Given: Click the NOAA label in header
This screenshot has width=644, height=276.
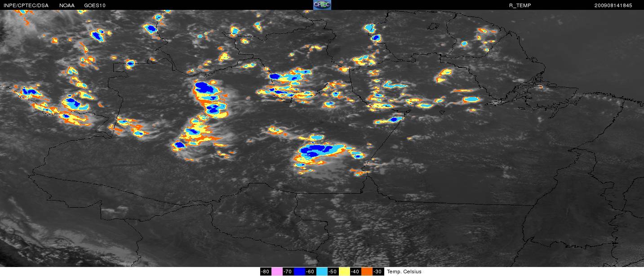Looking at the screenshot, I should click(x=67, y=5).
